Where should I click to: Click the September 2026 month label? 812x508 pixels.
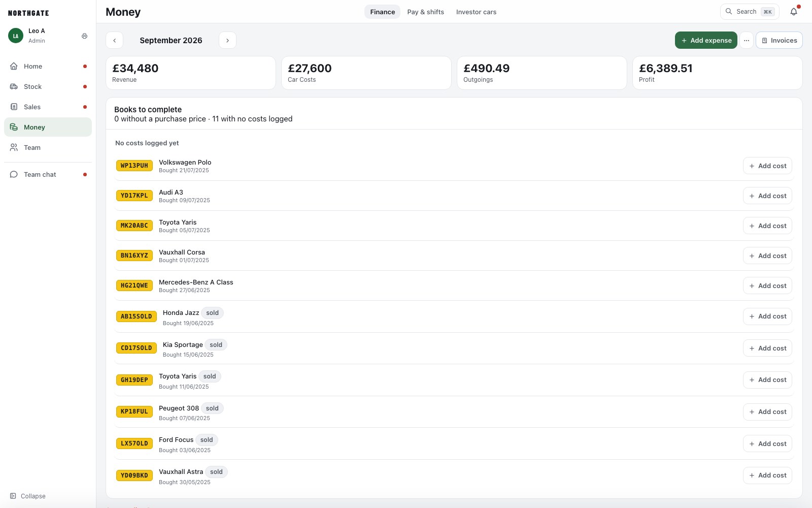(171, 40)
